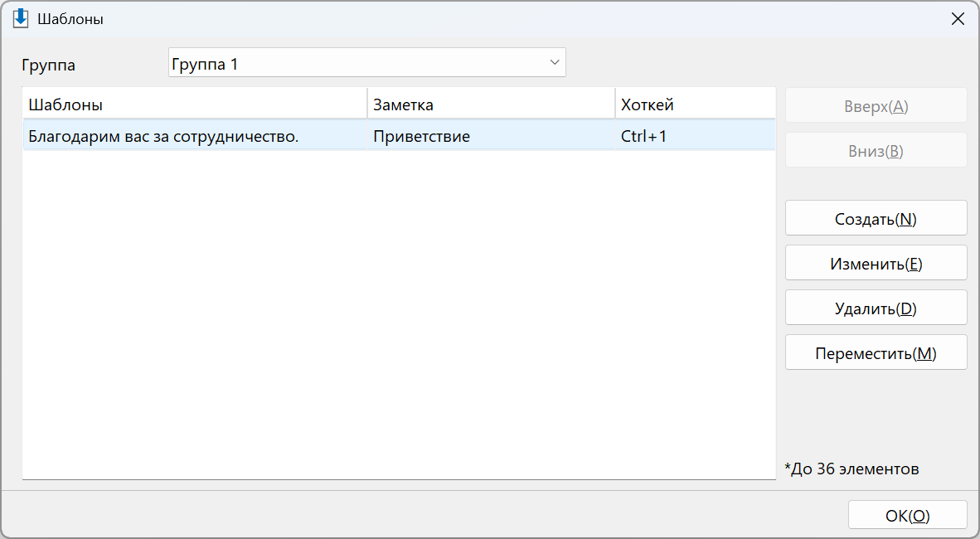The width and height of the screenshot is (980, 539).
Task: Click the Вниз(B) move-down button
Action: coord(876,151)
